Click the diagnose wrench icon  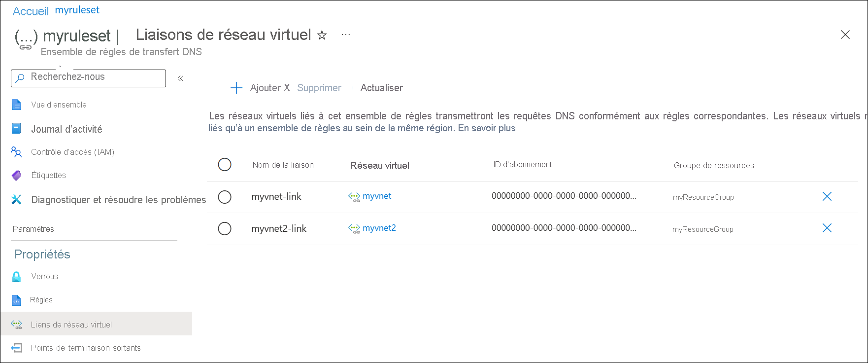pos(16,199)
